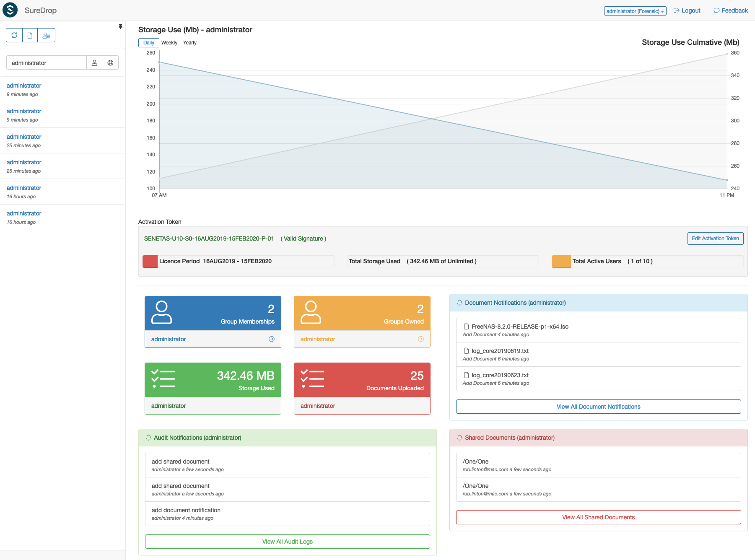Click View All Document Notifications button
This screenshot has width=755, height=560.
(598, 407)
